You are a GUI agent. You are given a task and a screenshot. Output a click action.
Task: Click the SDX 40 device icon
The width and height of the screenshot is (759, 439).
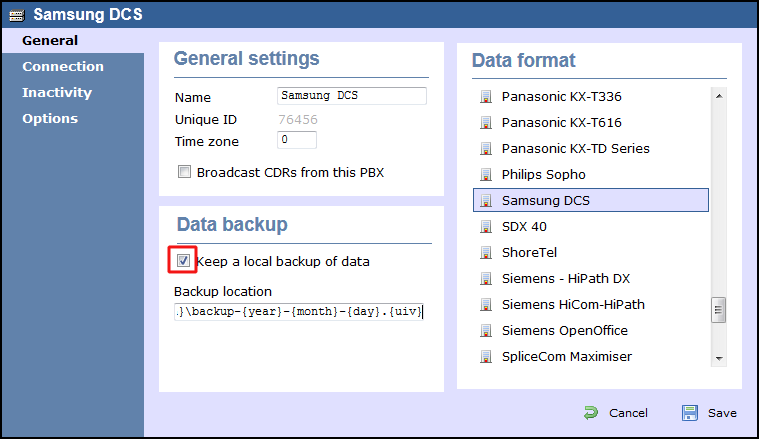(x=486, y=227)
